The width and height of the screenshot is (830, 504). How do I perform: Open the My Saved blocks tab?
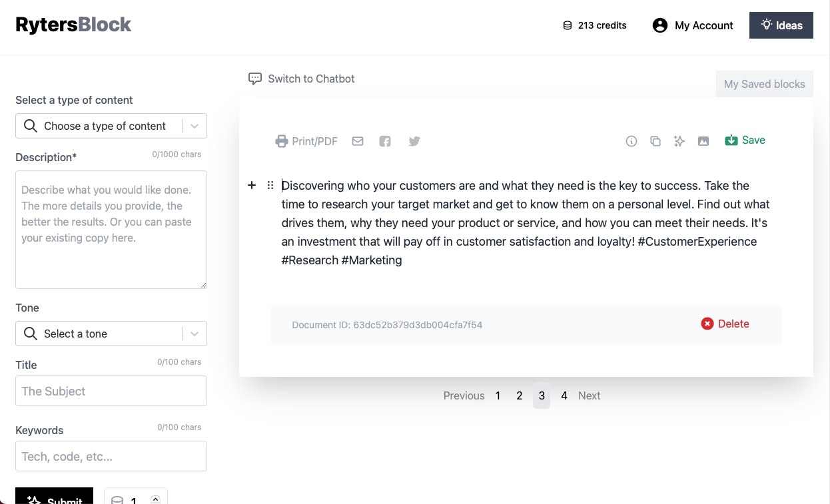(764, 84)
